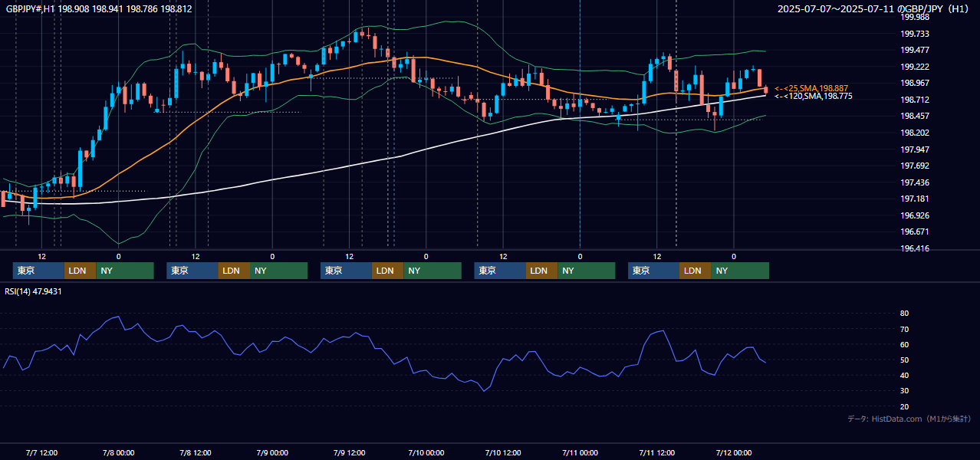Click price axis value 199.988

point(915,17)
